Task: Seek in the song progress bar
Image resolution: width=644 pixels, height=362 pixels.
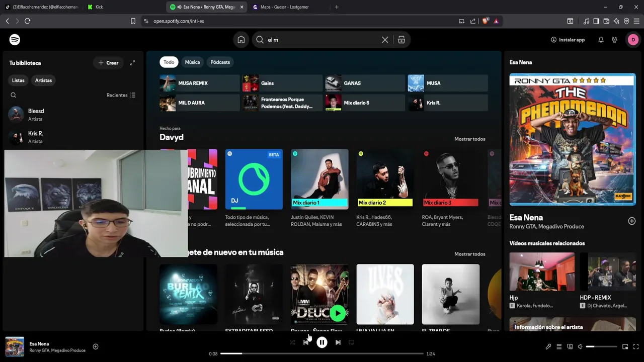Action: [322, 353]
